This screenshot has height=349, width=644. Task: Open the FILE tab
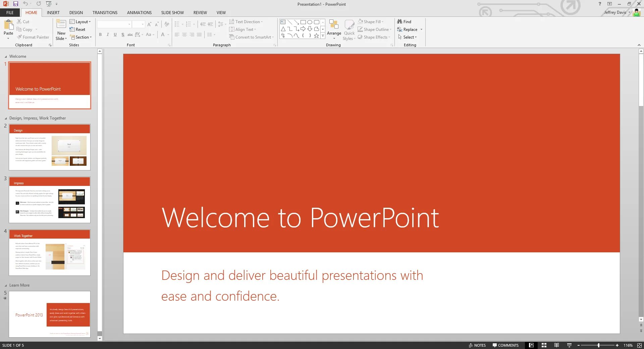click(x=10, y=13)
